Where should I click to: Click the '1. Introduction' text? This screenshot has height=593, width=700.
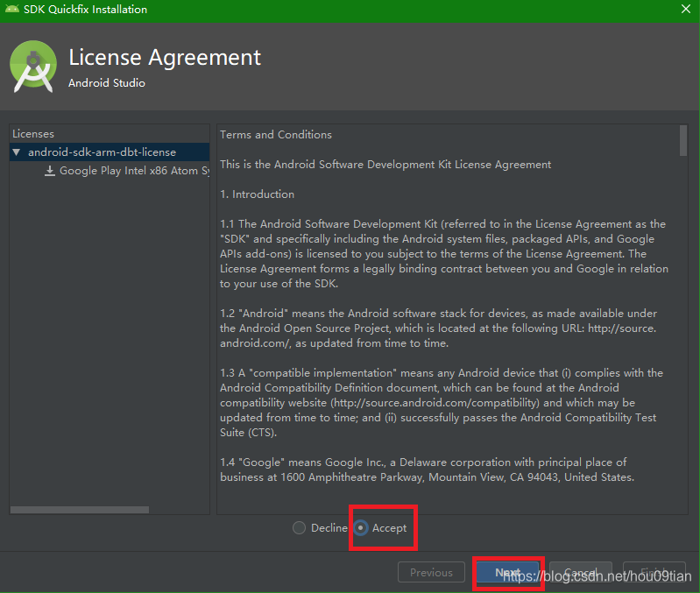(x=258, y=194)
